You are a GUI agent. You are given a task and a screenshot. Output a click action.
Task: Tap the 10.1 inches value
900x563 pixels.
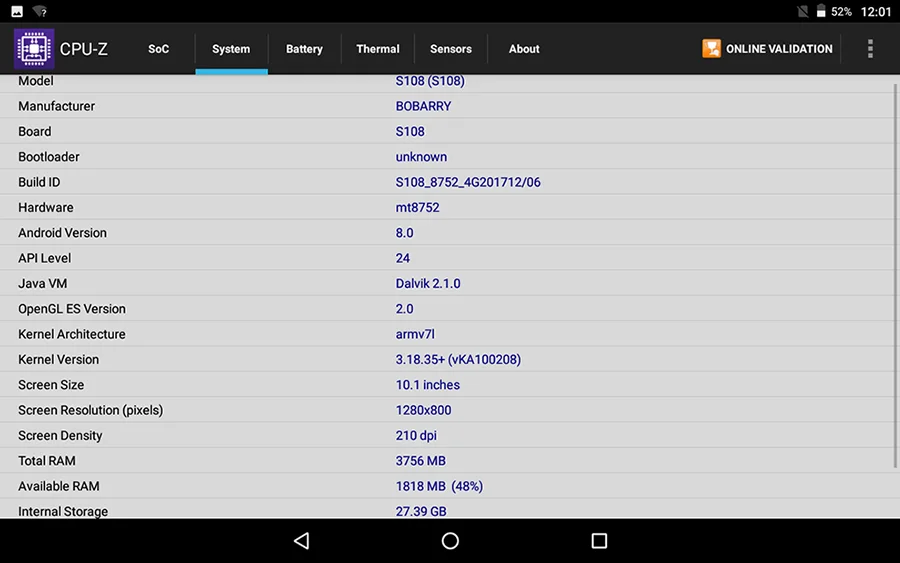click(x=428, y=385)
